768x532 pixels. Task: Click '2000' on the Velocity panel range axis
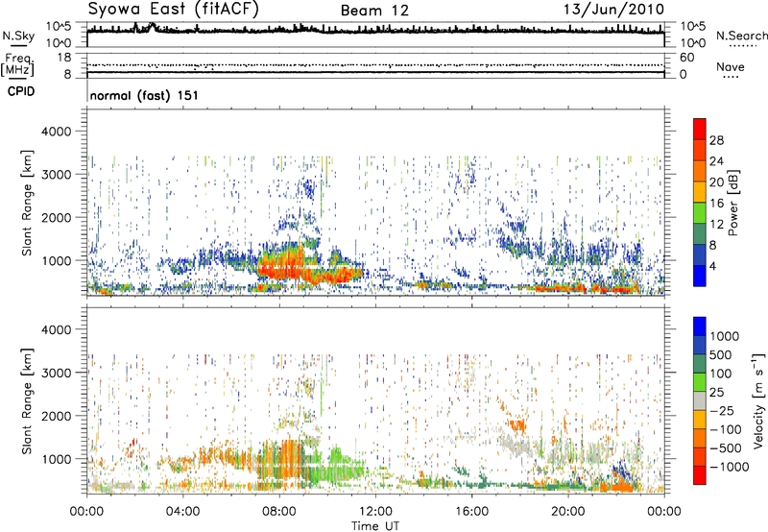56,416
